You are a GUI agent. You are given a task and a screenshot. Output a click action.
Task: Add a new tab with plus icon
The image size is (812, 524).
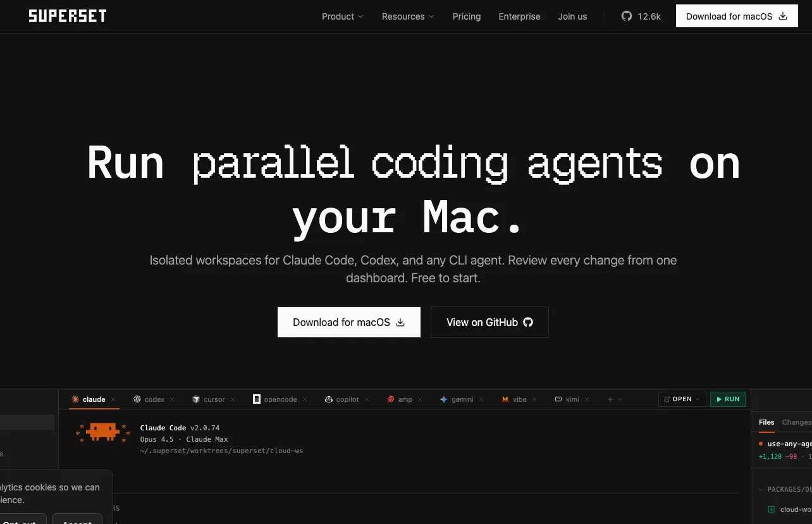(x=610, y=399)
